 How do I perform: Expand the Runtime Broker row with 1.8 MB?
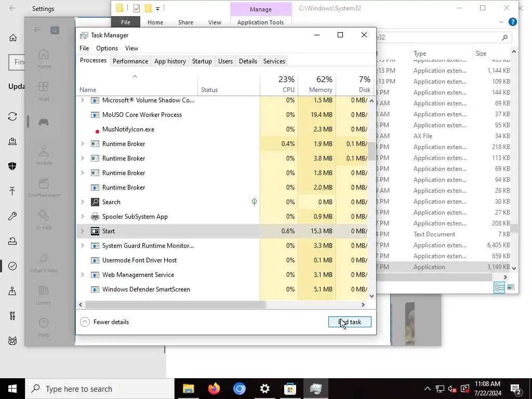click(x=82, y=173)
